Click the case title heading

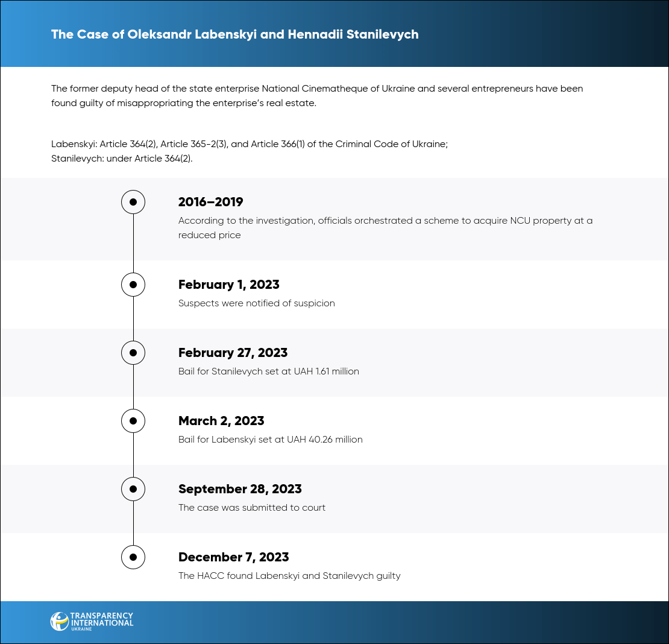(x=234, y=34)
